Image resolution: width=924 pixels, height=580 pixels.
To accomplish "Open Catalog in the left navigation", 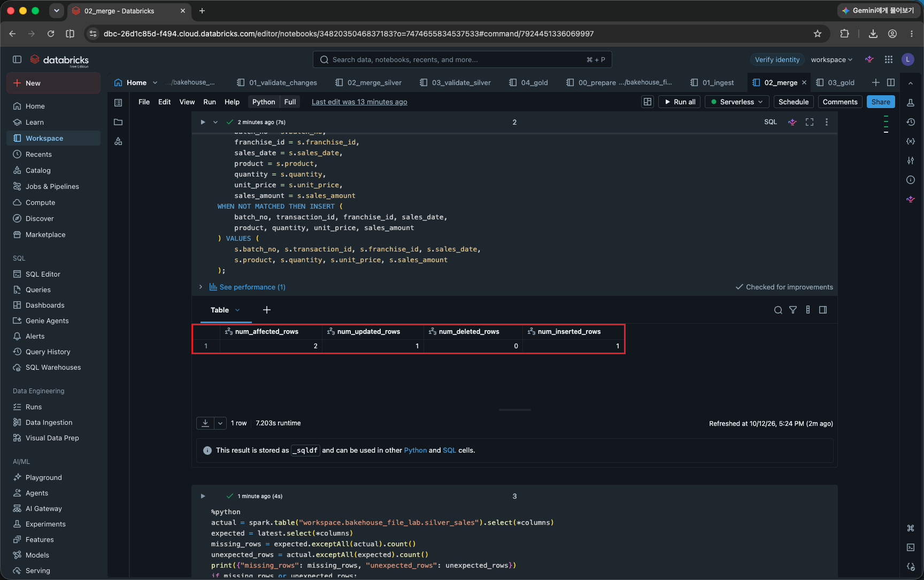I will pyautogui.click(x=53, y=170).
